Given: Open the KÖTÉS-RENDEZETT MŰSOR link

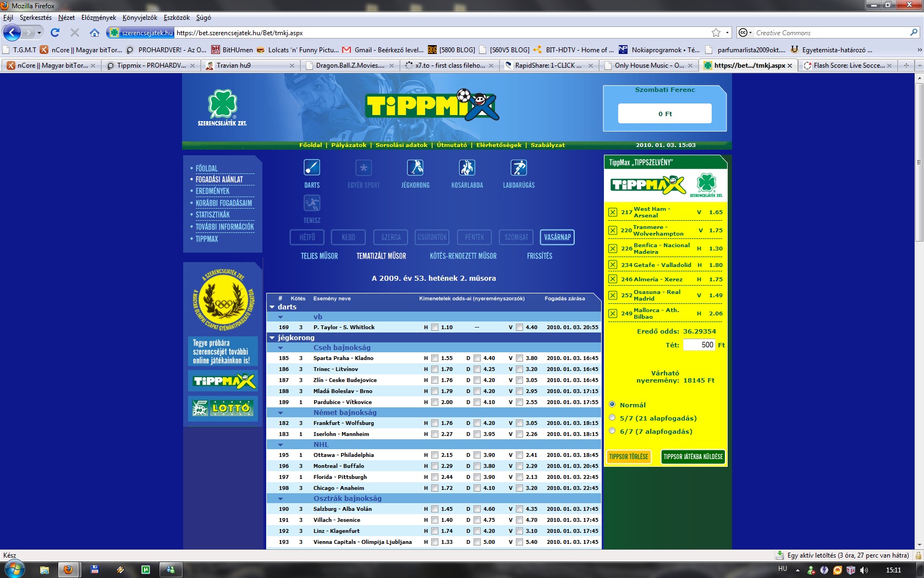Looking at the screenshot, I should pyautogui.click(x=463, y=256).
